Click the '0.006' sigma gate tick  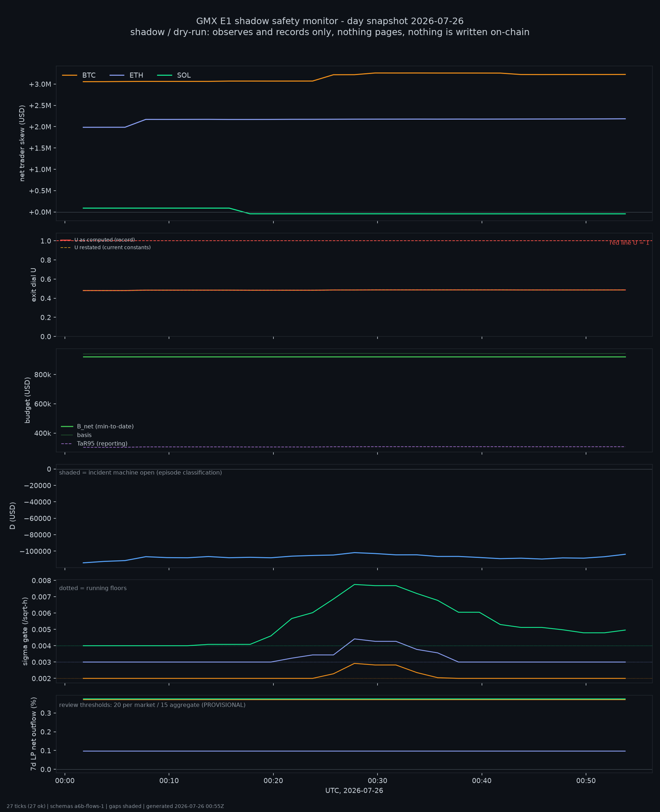[41, 613]
